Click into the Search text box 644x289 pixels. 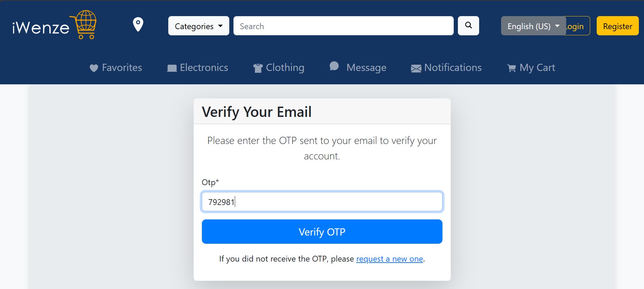tap(343, 26)
